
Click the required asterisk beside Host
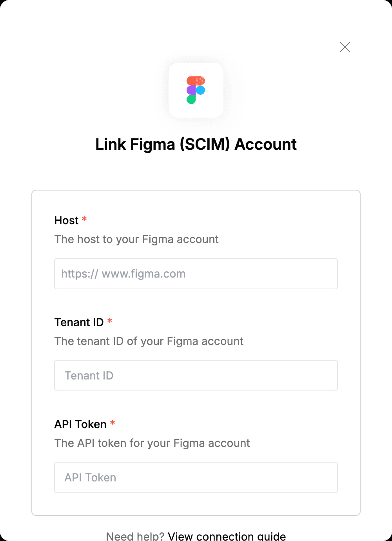click(x=84, y=219)
